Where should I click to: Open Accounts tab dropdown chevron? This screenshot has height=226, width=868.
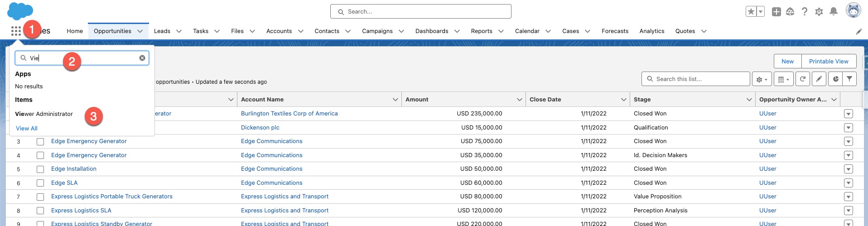click(301, 31)
